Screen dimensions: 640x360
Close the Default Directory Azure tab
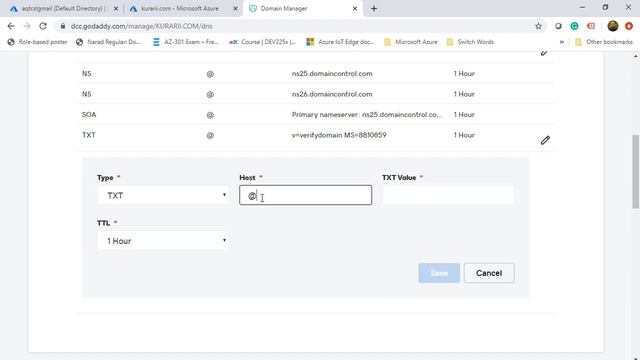(x=116, y=9)
